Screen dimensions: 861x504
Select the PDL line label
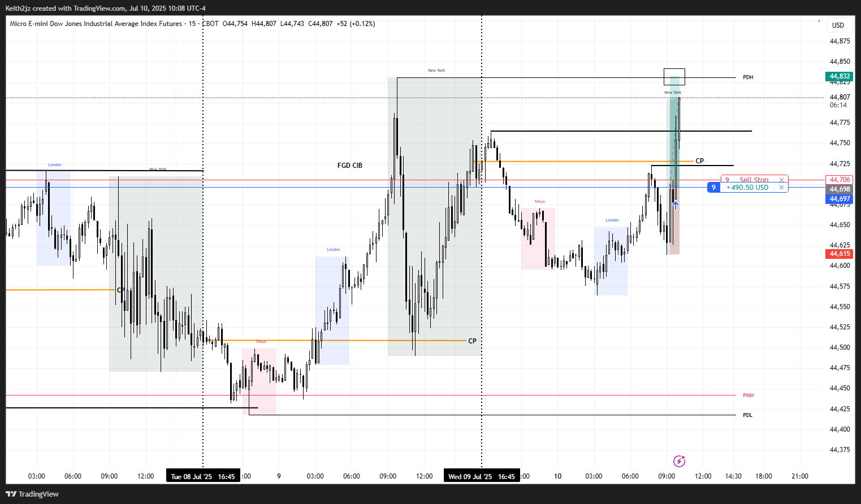(x=747, y=415)
